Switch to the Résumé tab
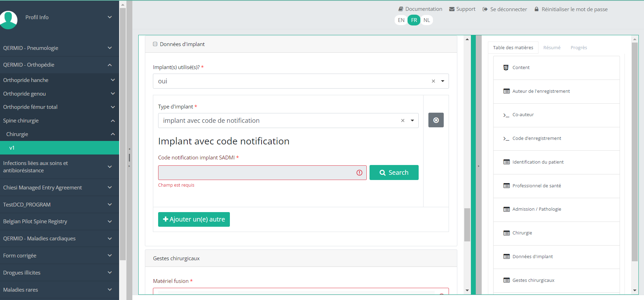644x300 pixels. coord(552,48)
